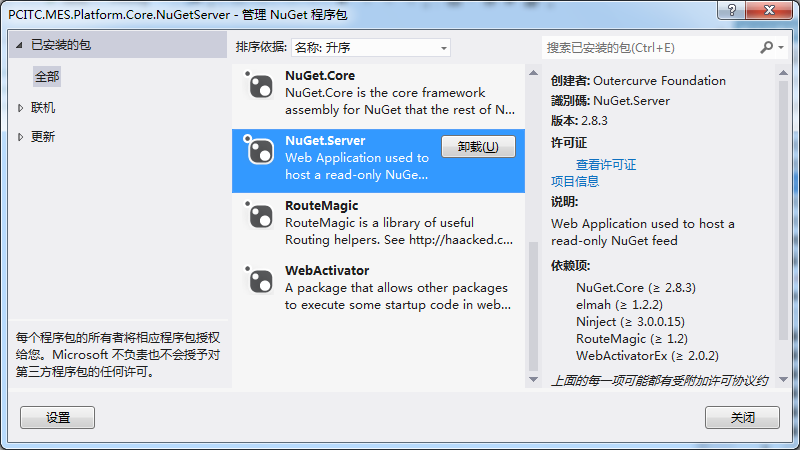Select the 联机 category
Viewport: 800px width, 450px height.
43,108
